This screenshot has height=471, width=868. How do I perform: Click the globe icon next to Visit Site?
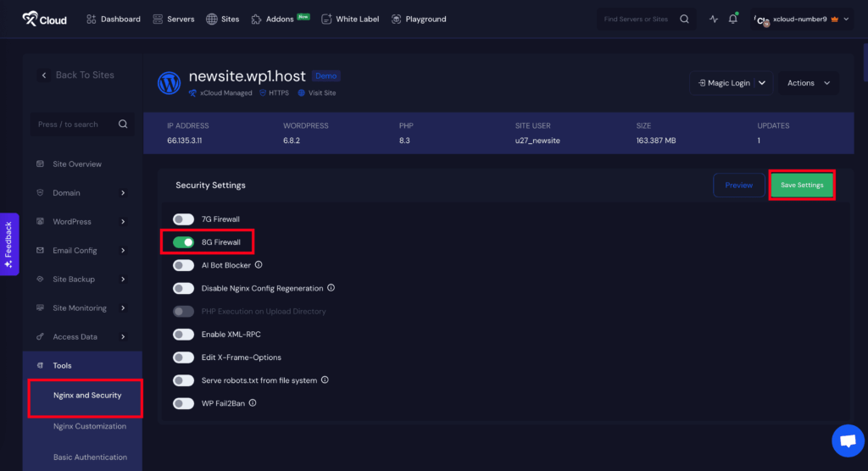click(301, 93)
